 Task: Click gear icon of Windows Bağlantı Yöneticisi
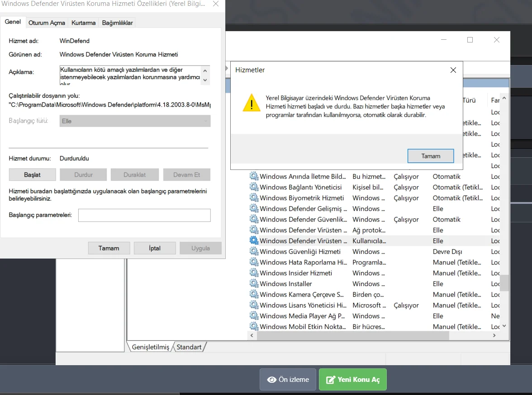tap(253, 187)
